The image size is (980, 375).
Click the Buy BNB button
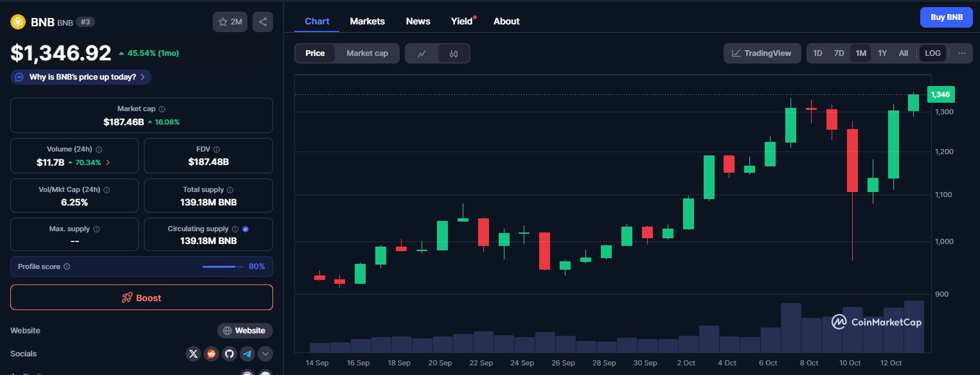946,17
